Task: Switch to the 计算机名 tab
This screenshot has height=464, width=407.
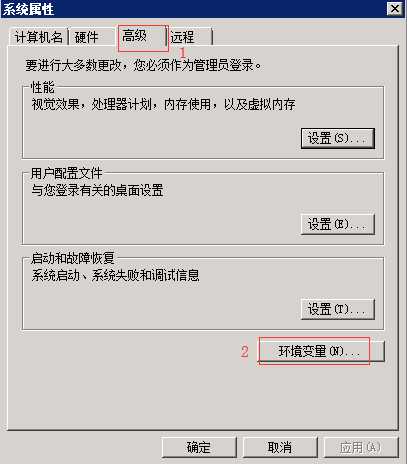Action: (x=39, y=37)
